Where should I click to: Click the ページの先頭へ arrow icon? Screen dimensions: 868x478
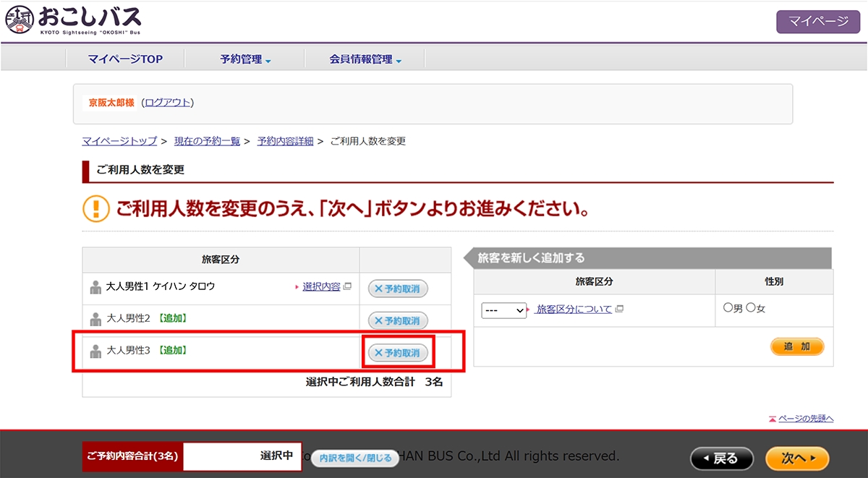[x=773, y=419]
